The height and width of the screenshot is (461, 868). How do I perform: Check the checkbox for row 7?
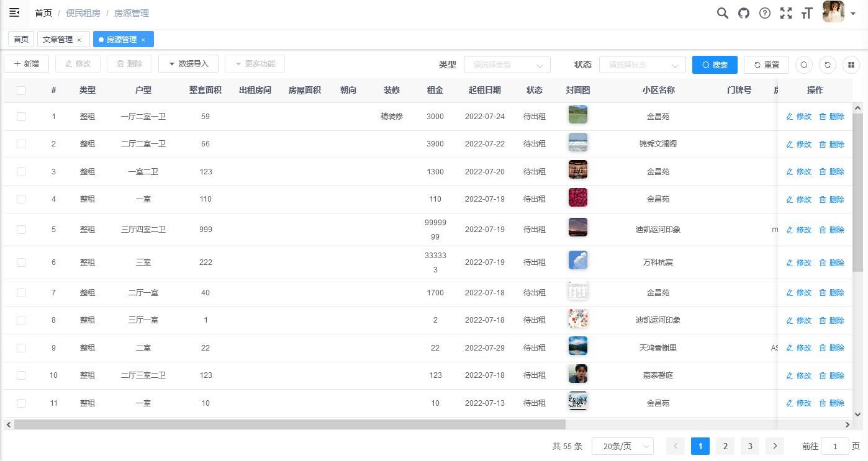pyautogui.click(x=21, y=293)
